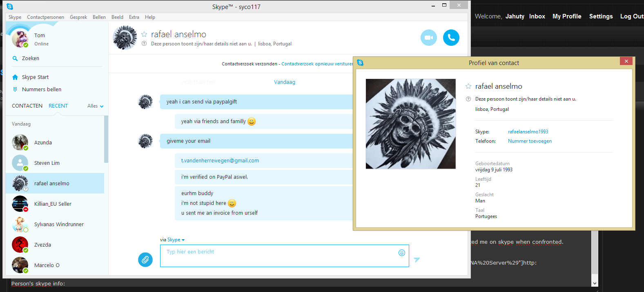Click the question mark icon under chat header name
644x292 pixels.
[x=144, y=43]
